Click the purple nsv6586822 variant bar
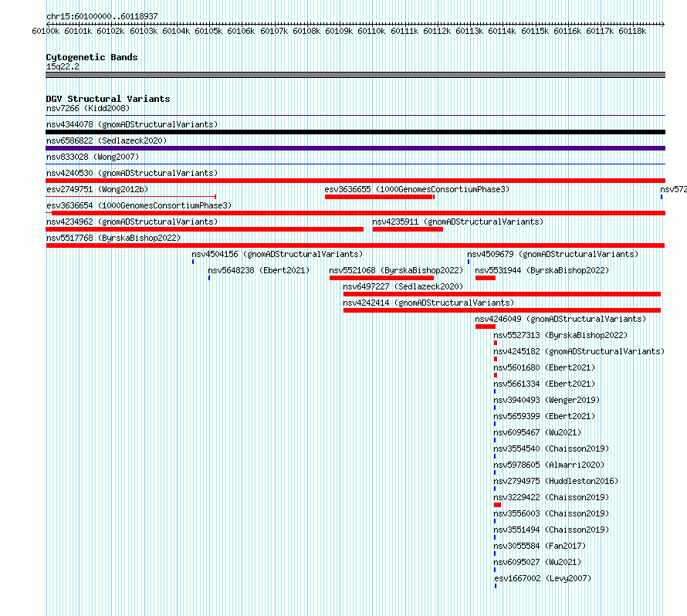This screenshot has height=616, width=687. tap(355, 148)
